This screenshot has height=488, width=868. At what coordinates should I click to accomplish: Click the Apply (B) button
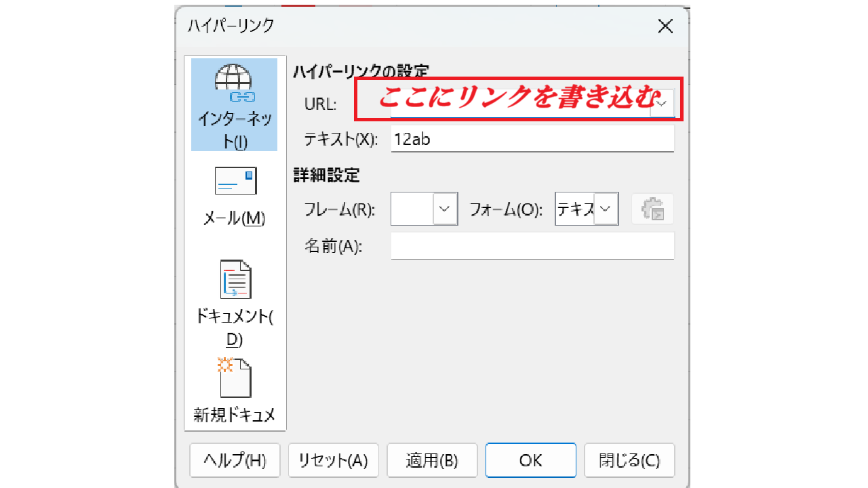(x=432, y=461)
